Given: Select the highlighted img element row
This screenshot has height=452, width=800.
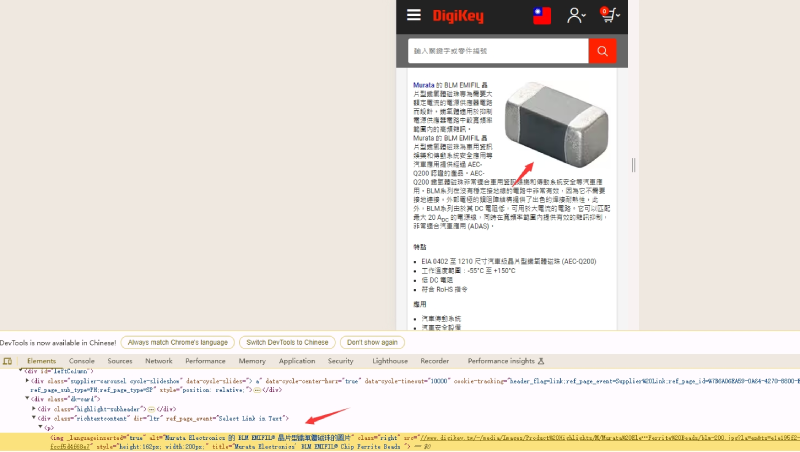Looking at the screenshot, I should tap(400, 442).
